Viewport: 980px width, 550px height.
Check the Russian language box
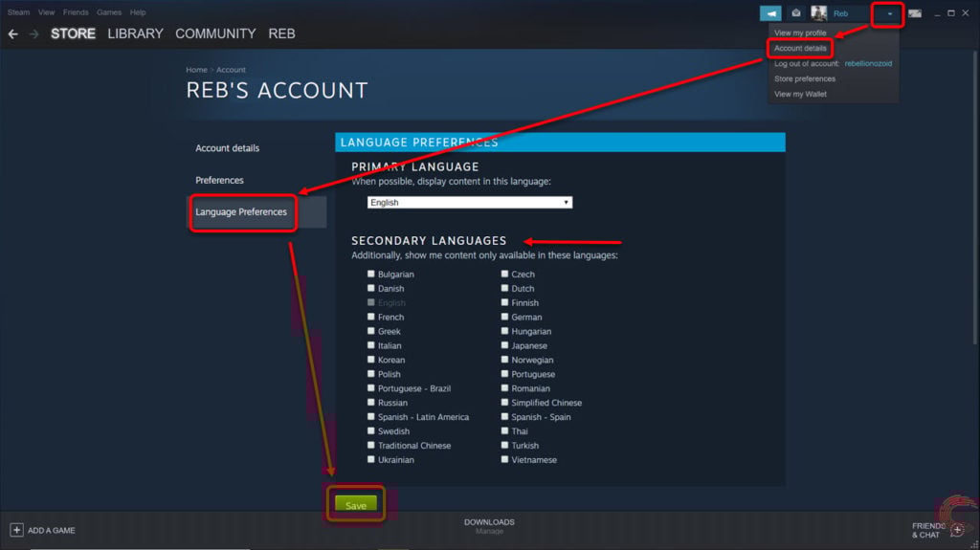(x=370, y=403)
